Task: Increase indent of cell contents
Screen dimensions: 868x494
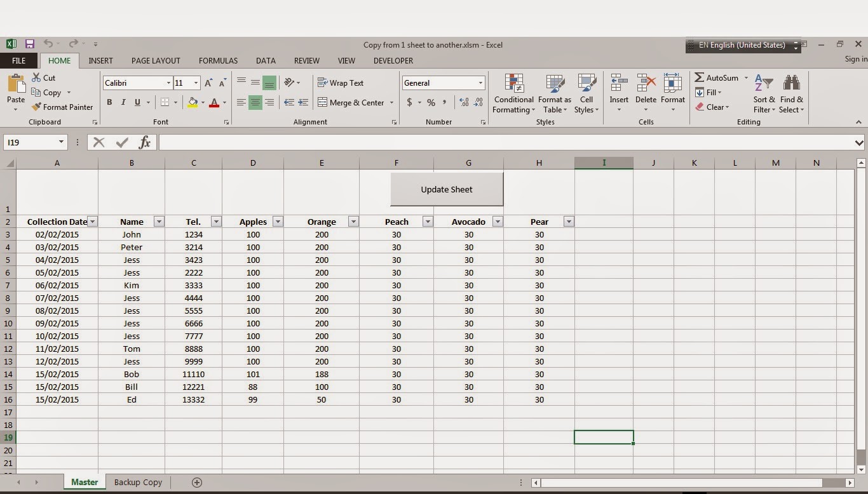Action: pyautogui.click(x=303, y=102)
